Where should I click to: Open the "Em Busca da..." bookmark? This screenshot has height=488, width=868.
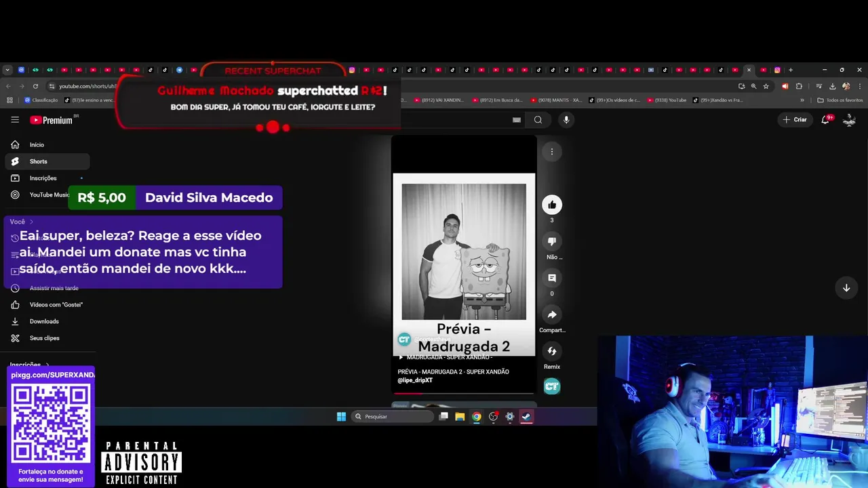(x=497, y=100)
